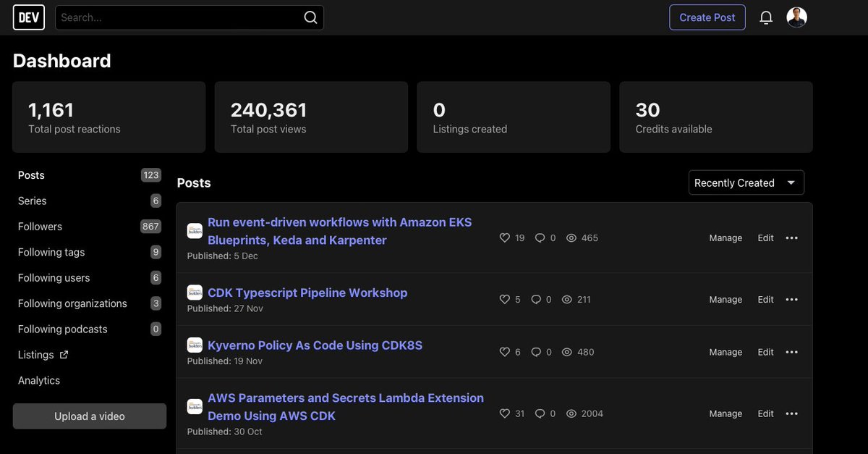The height and width of the screenshot is (454, 868).
Task: Click the 1,161 Total post reactions card
Action: pos(109,117)
